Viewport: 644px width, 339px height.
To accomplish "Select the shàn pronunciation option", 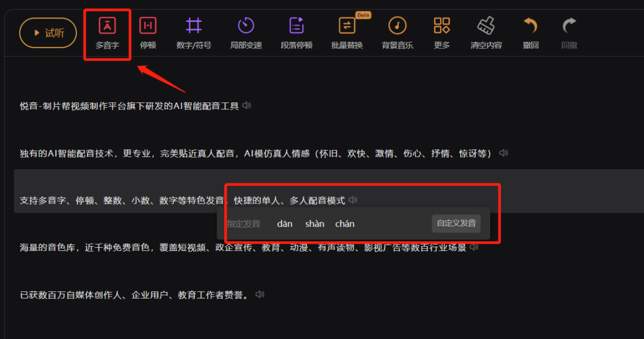I will click(x=315, y=223).
